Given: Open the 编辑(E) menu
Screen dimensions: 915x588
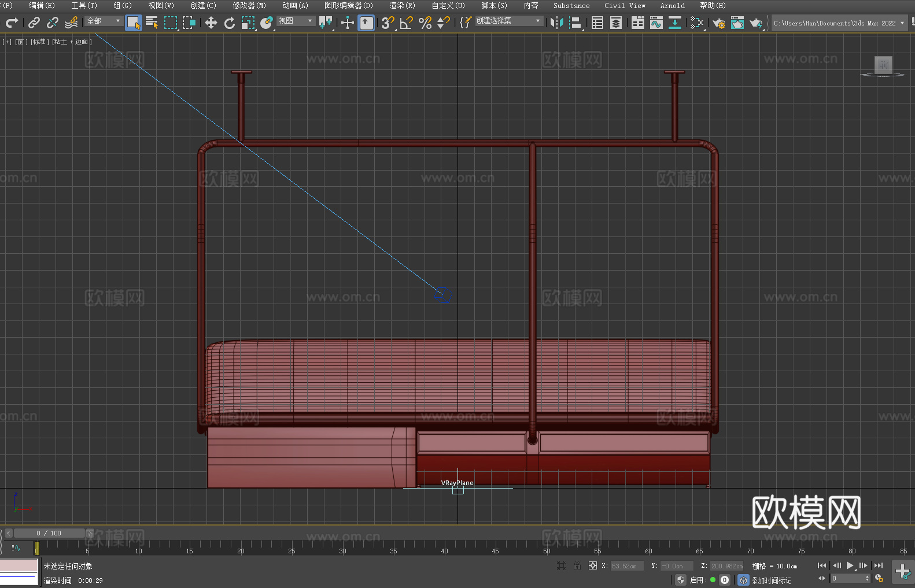Looking at the screenshot, I should click(42, 5).
